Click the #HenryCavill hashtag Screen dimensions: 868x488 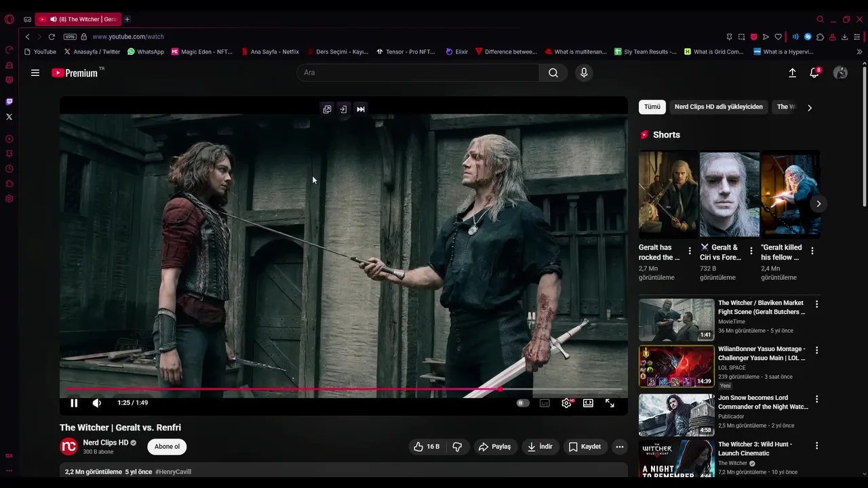click(x=173, y=472)
